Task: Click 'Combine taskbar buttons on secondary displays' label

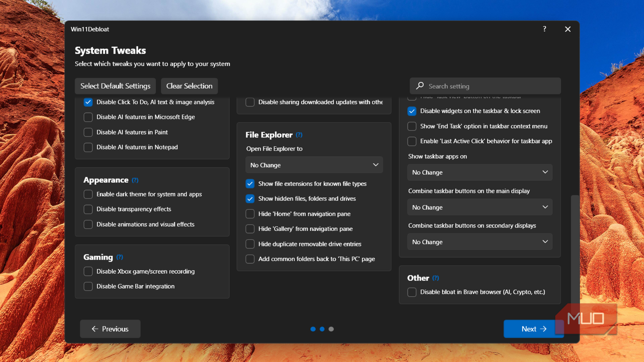Action: [x=472, y=226]
